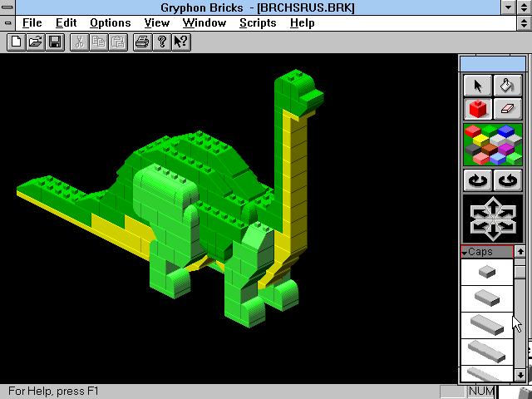Image resolution: width=532 pixels, height=399 pixels.
Task: Choose the cap brick just below the smallest
Action: (x=487, y=299)
